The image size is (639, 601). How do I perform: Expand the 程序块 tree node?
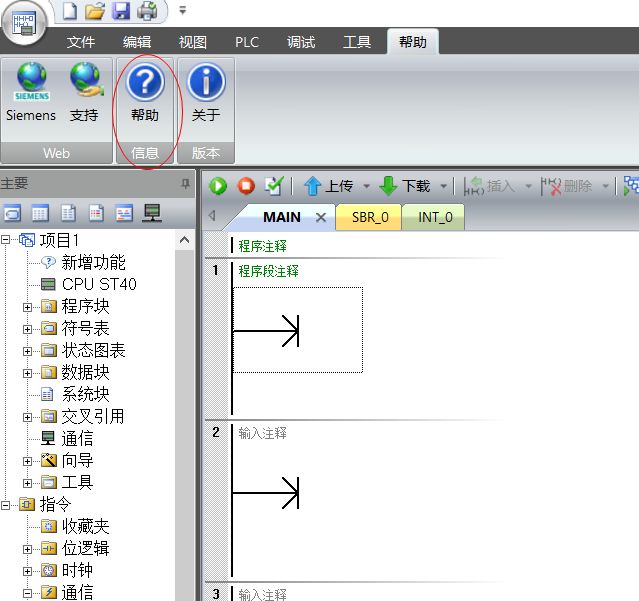coord(28,307)
